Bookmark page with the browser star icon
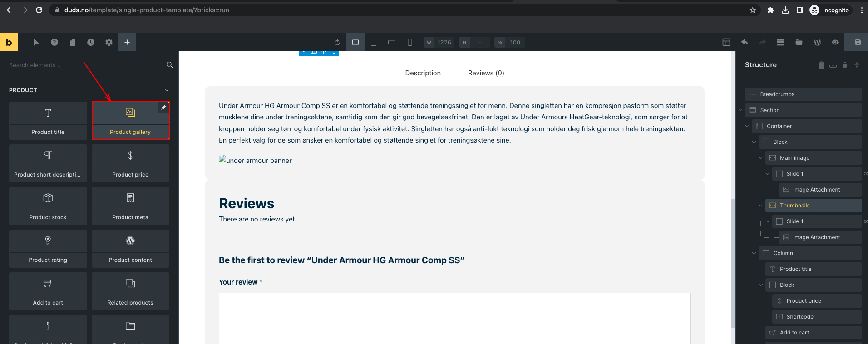The width and height of the screenshot is (868, 344). point(753,10)
